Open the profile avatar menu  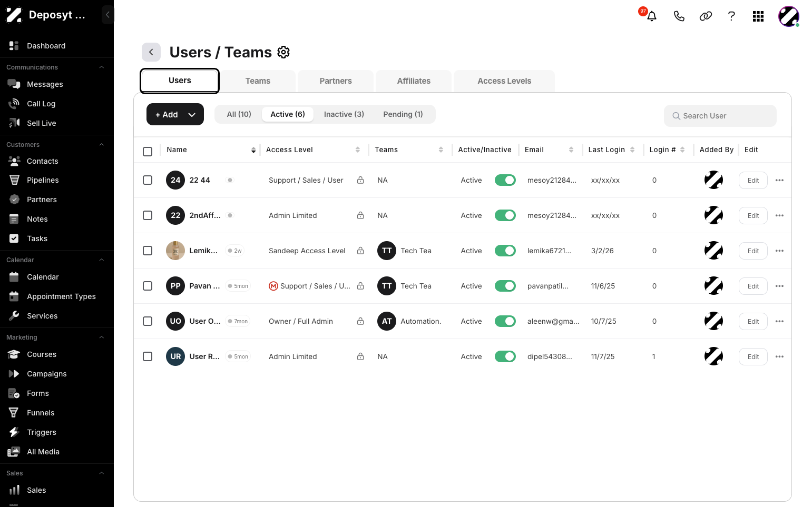click(x=789, y=16)
